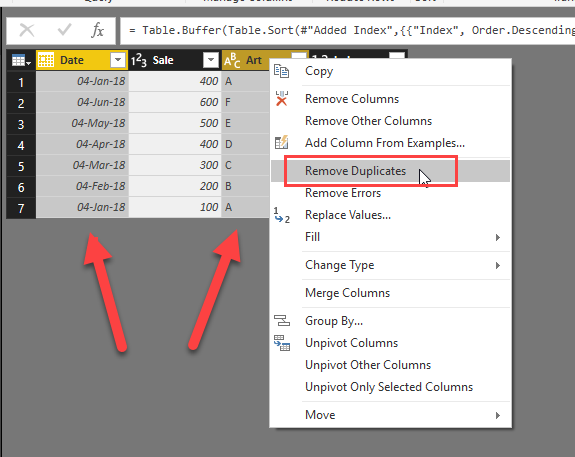Choose Add Column From Examples
This screenshot has width=575, height=457.
point(390,143)
